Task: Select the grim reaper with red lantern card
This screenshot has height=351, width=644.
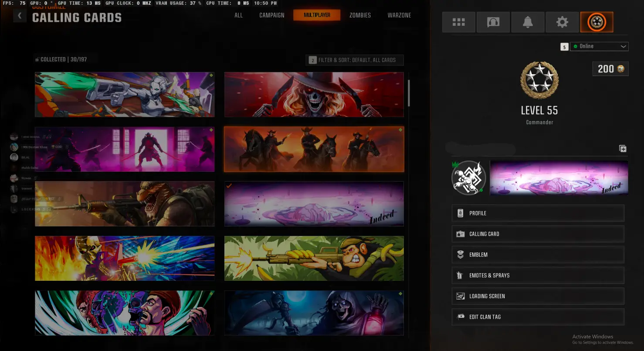Action: (314, 313)
